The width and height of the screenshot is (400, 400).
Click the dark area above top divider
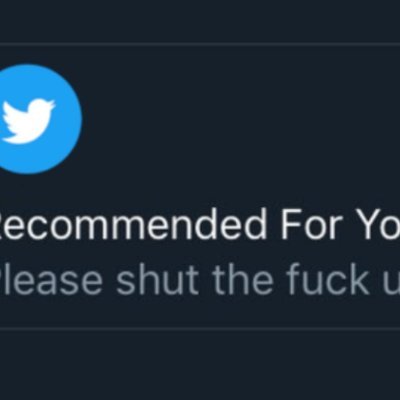[x=200, y=21]
